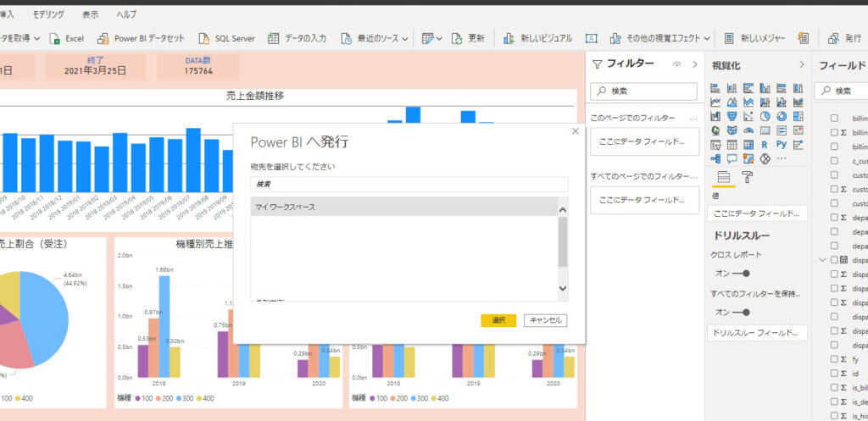This screenshot has width=868, height=421.
Task: Click the Excel data source button
Action: (x=67, y=38)
